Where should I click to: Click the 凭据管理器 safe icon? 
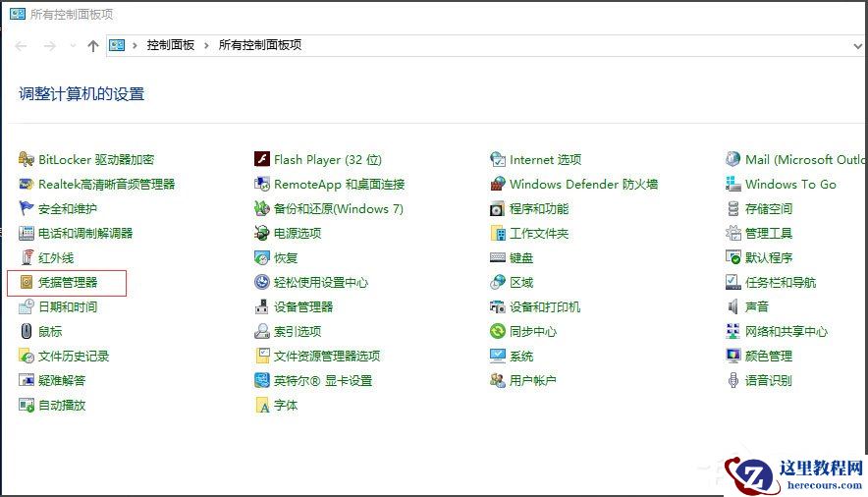[x=26, y=282]
